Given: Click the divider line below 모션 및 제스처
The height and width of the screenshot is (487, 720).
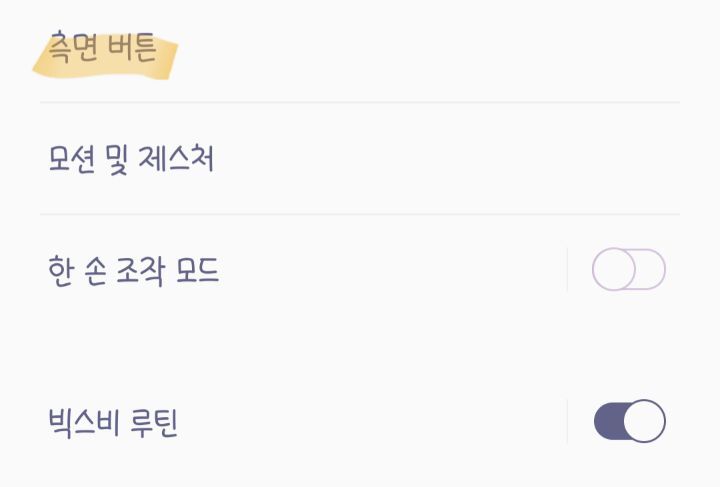Looking at the screenshot, I should pyautogui.click(x=360, y=214).
